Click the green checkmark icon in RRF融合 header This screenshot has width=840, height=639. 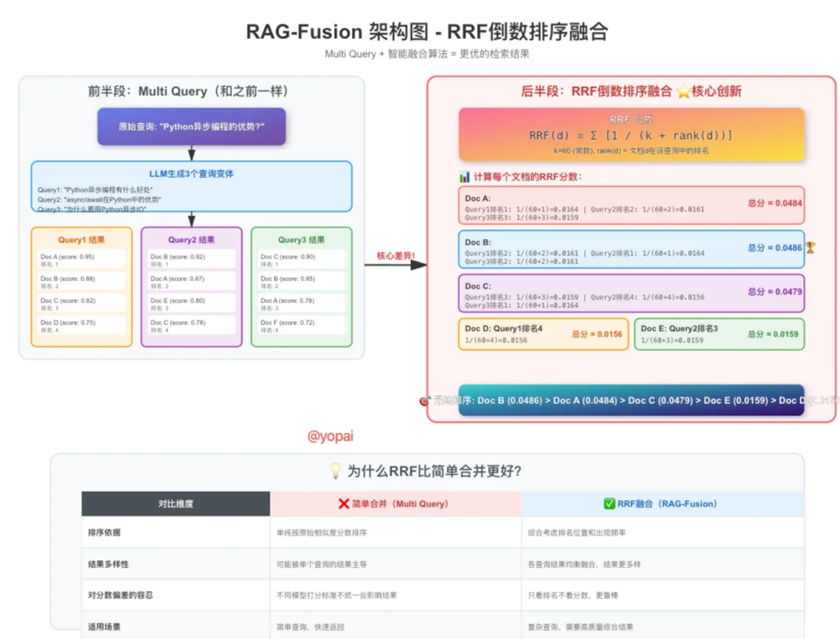tap(609, 503)
